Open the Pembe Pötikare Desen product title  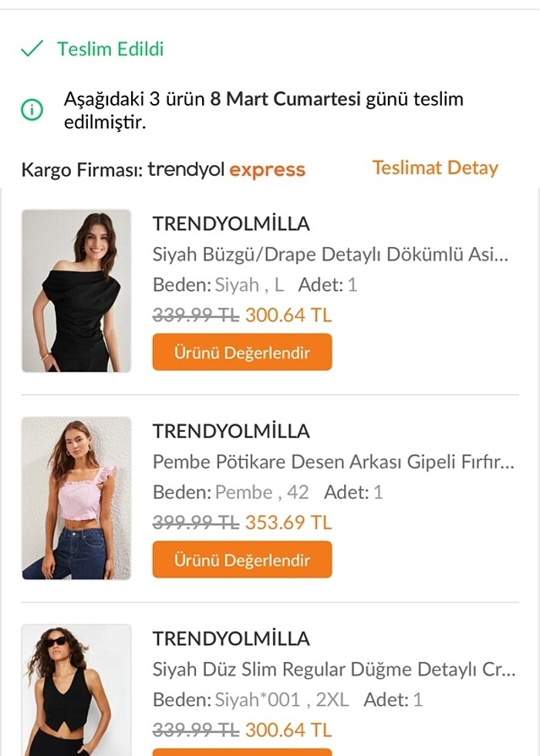pyautogui.click(x=332, y=462)
